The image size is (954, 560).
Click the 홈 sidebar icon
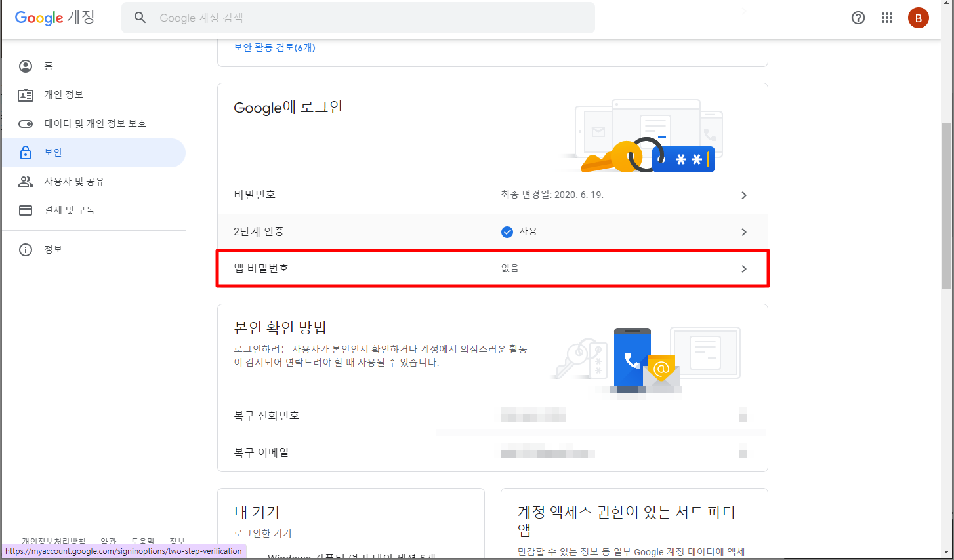(26, 66)
